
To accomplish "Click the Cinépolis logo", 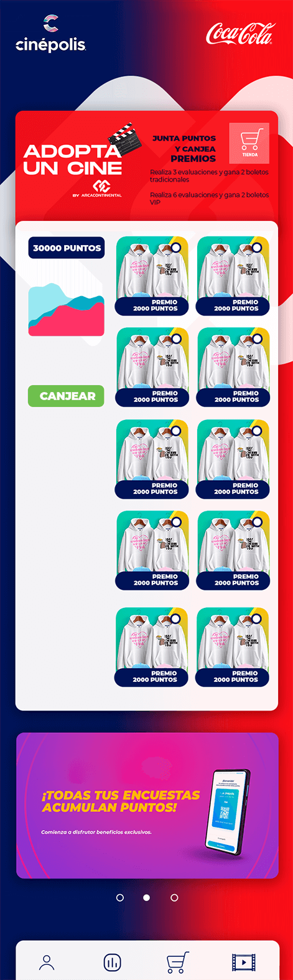I will click(51, 34).
